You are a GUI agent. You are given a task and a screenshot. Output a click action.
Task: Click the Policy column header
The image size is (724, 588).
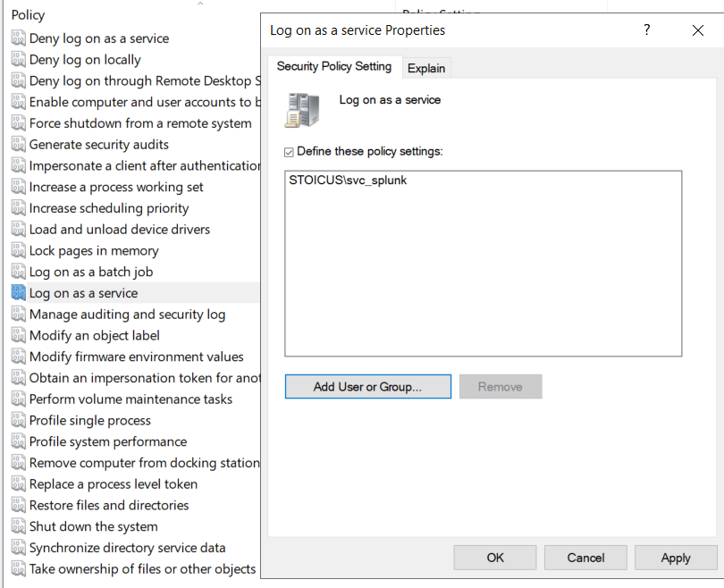pos(29,15)
